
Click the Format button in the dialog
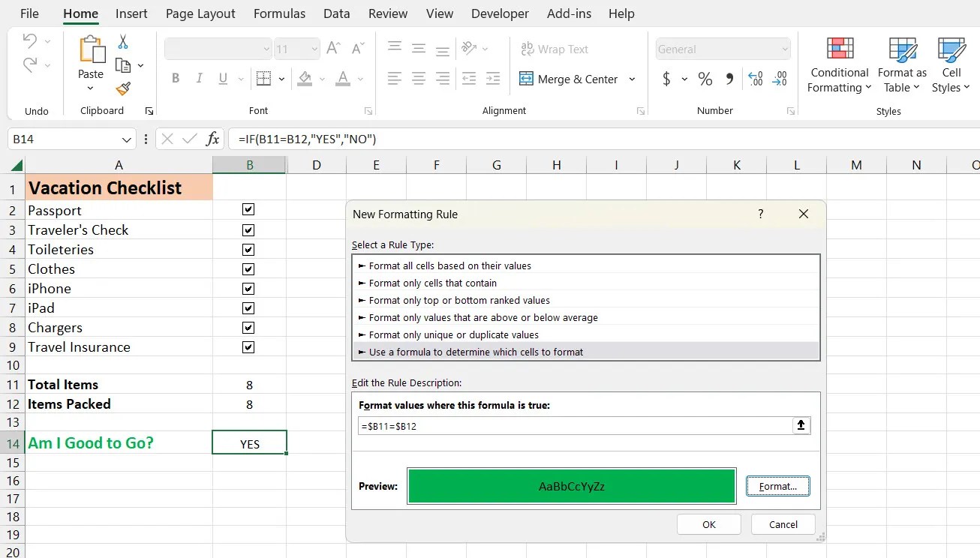(777, 486)
